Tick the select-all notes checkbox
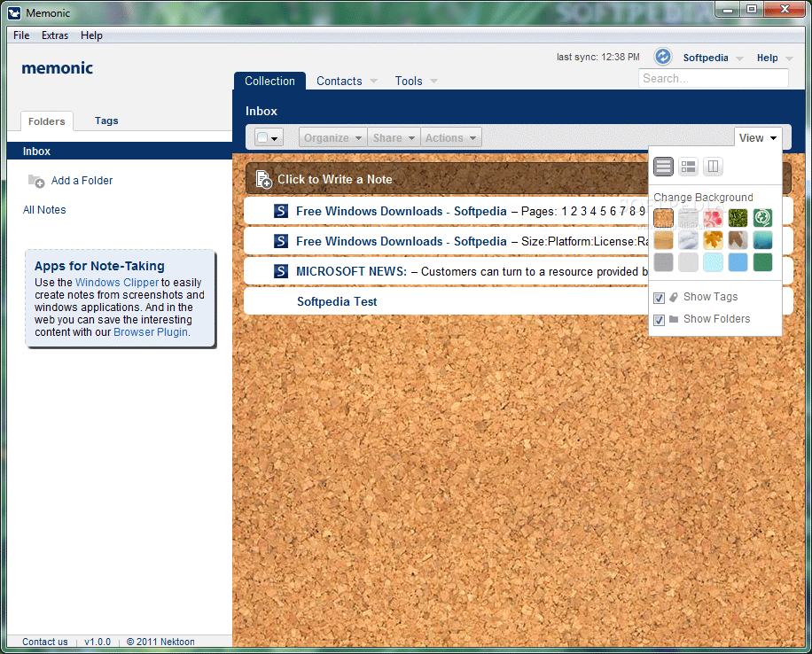Viewport: 812px width, 654px height. (x=262, y=137)
